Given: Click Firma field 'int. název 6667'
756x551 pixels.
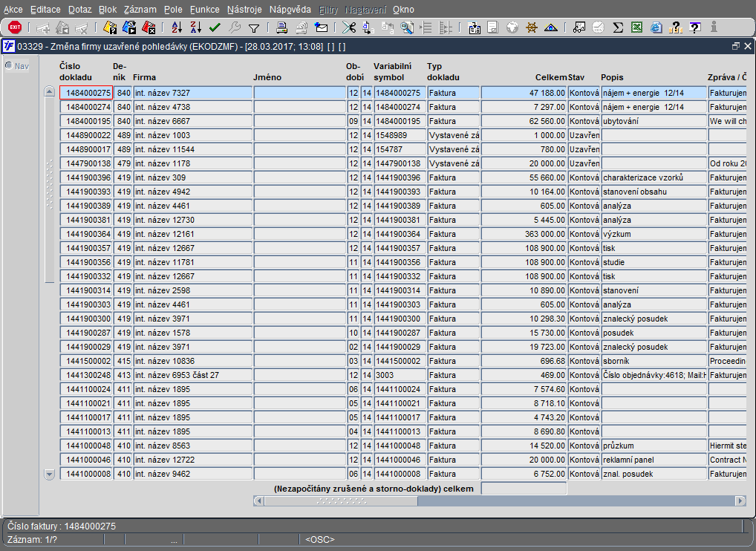Looking at the screenshot, I should (x=192, y=121).
